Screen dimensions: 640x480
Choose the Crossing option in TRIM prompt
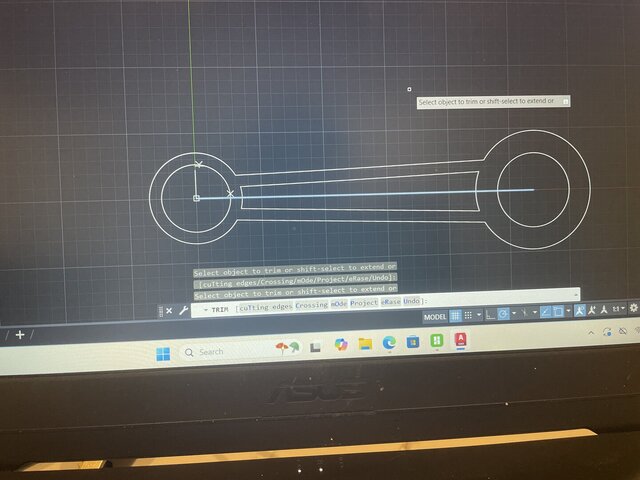pyautogui.click(x=311, y=303)
